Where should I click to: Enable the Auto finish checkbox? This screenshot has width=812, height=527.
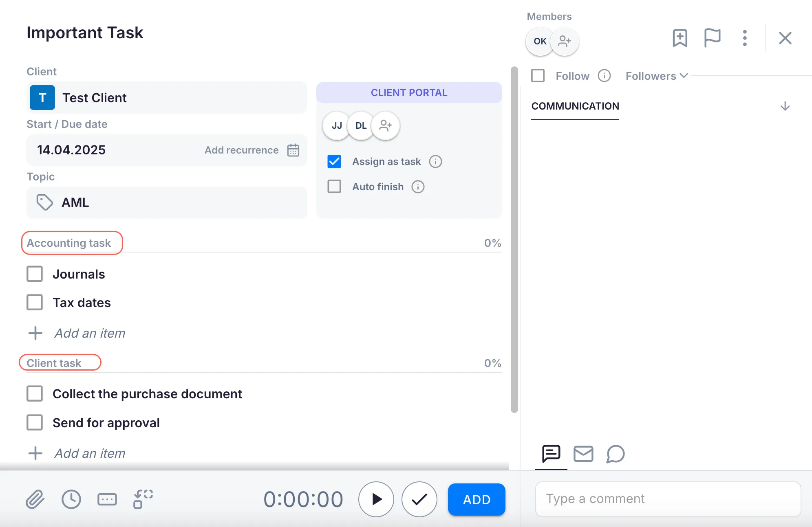334,187
